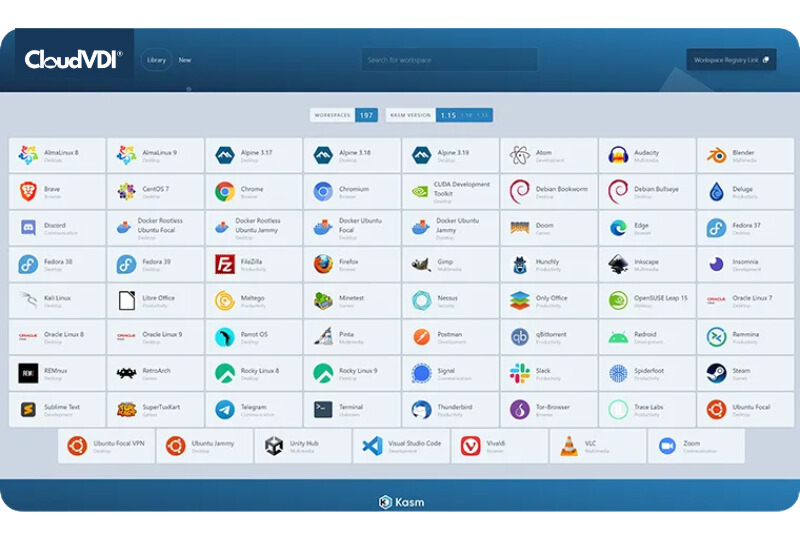This screenshot has width=800, height=540.
Task: Select the Ubuntu Jammy card
Action: (205, 446)
